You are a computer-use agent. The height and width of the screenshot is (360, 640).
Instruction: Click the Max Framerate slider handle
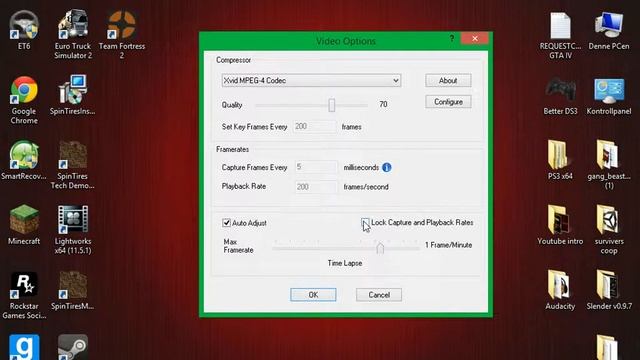(380, 247)
